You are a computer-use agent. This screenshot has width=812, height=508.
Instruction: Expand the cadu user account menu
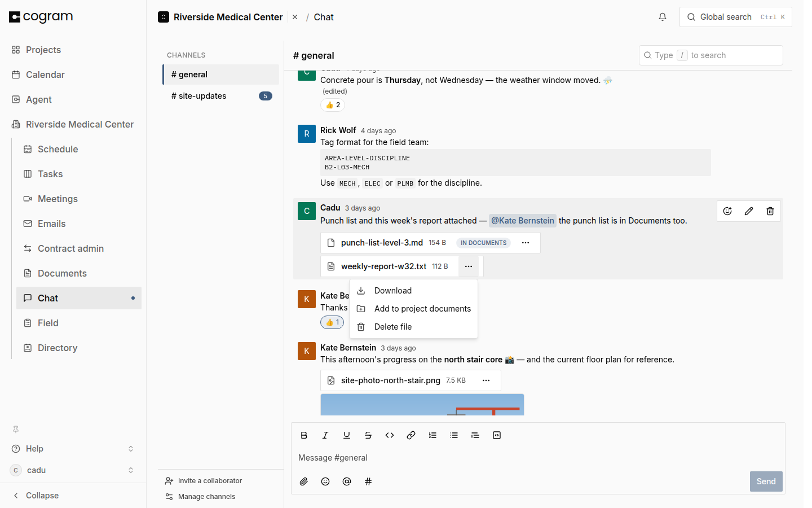coord(73,470)
